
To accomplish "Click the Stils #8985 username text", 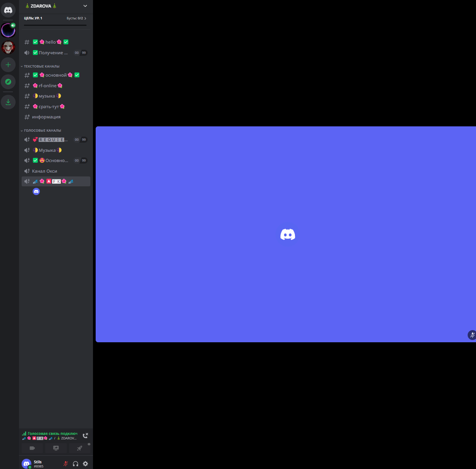I will [x=38, y=464].
